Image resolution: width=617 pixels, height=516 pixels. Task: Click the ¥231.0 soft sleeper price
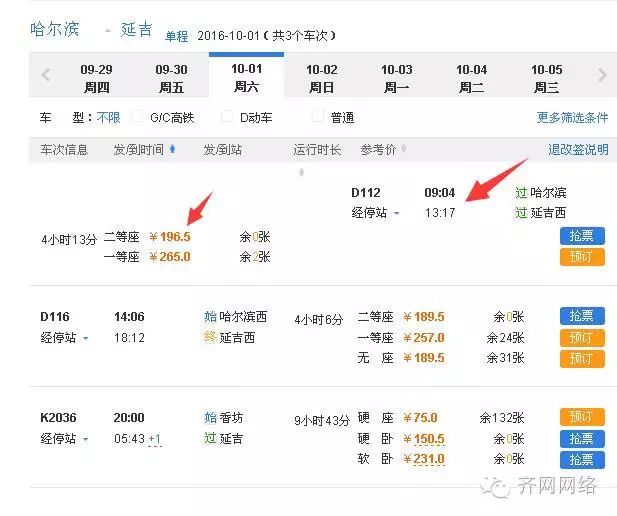[x=424, y=459]
